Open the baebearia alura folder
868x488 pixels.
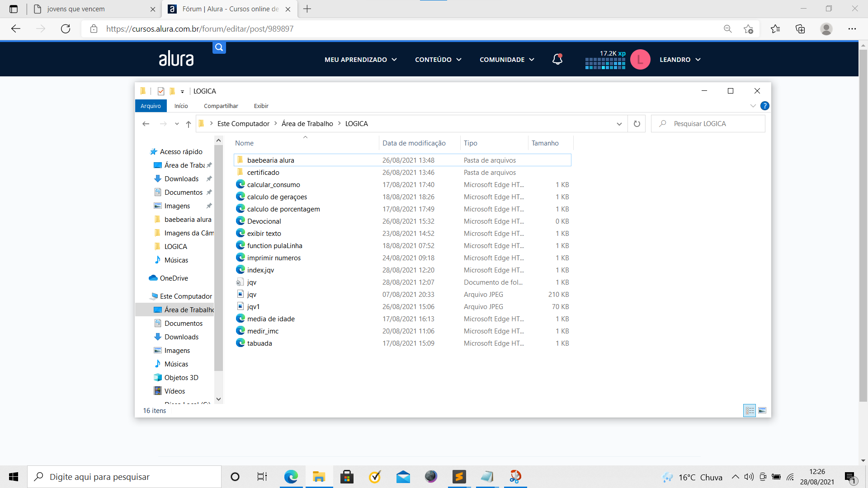271,160
